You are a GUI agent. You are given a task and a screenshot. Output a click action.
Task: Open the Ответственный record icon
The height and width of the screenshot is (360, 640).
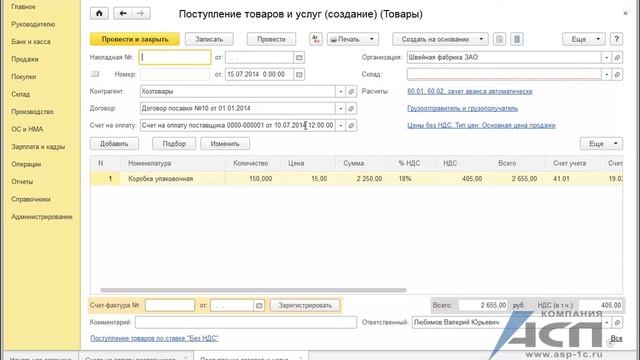click(617, 322)
